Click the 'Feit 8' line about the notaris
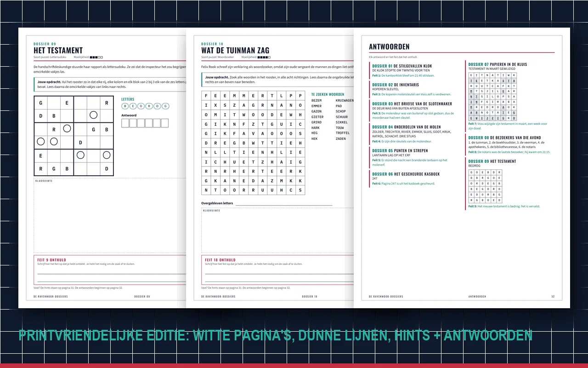The height and width of the screenshot is (368, 588). coord(509,152)
